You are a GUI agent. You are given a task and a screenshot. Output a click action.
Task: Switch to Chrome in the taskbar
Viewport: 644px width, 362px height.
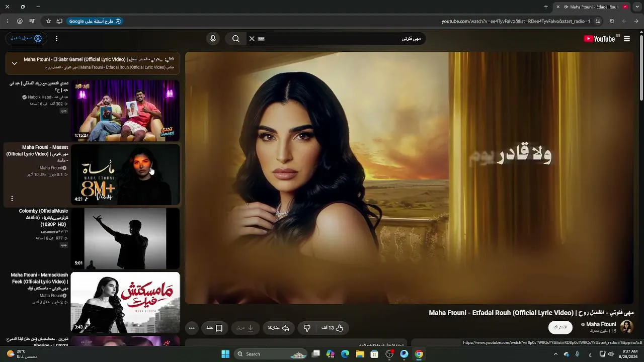point(419,354)
